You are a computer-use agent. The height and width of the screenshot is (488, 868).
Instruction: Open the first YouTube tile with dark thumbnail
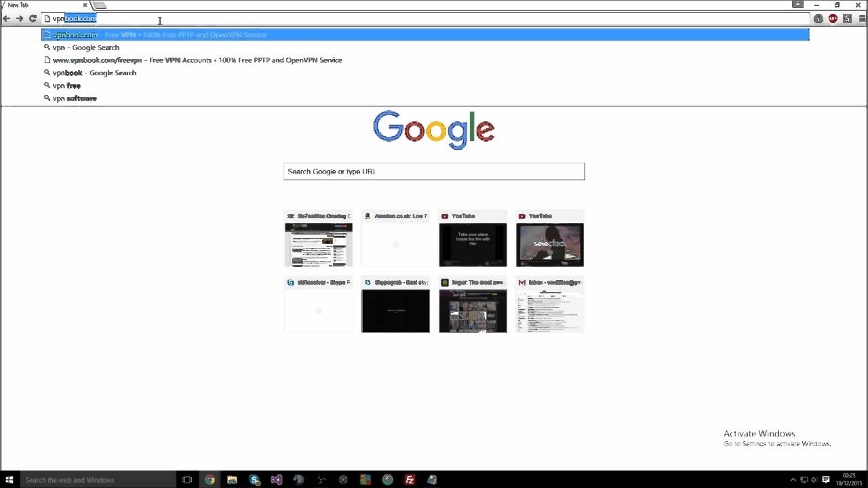click(x=473, y=239)
